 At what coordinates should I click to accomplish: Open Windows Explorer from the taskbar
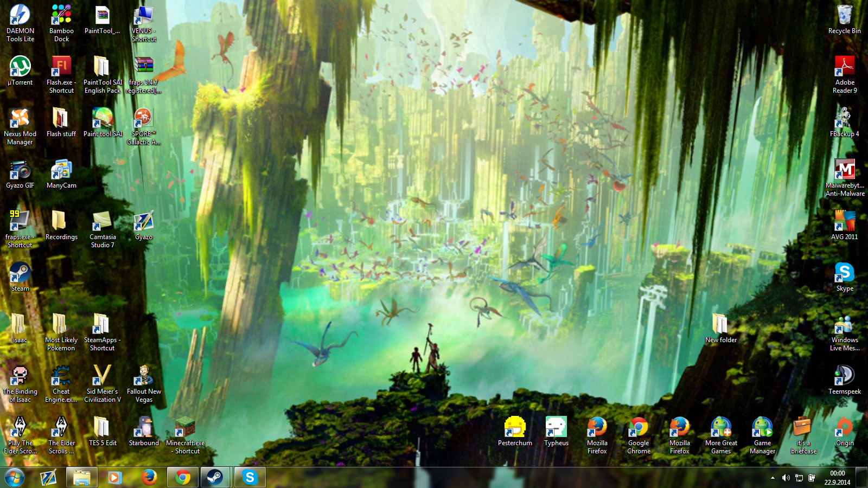pos(82,478)
